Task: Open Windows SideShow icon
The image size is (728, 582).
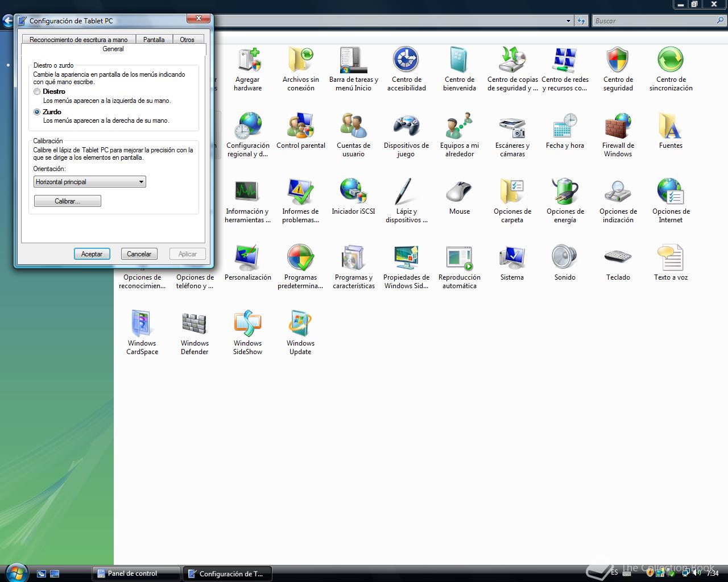Action: tap(248, 324)
